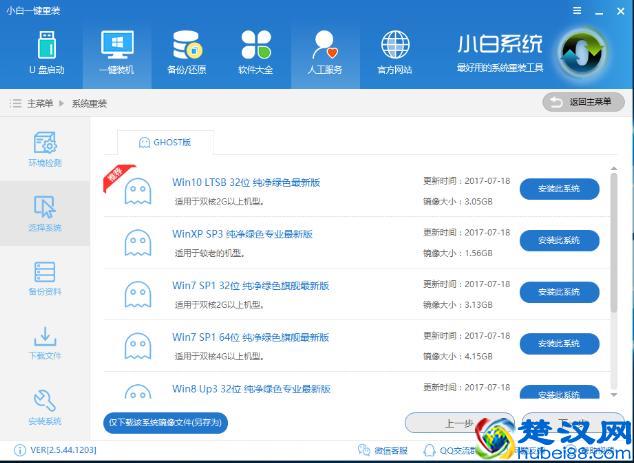Viewport: 634px width, 463px height.
Task: Click the round 小白系统 logo icon
Action: (583, 52)
